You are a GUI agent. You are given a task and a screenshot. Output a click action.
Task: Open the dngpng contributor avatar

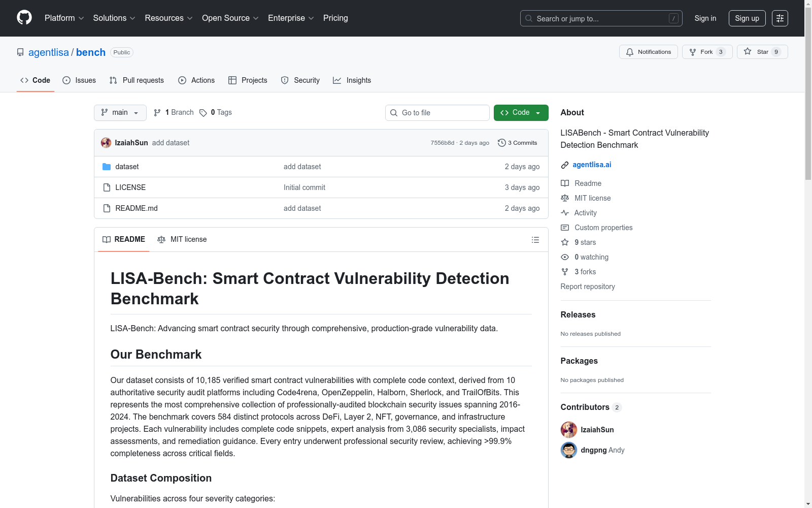pyautogui.click(x=569, y=450)
